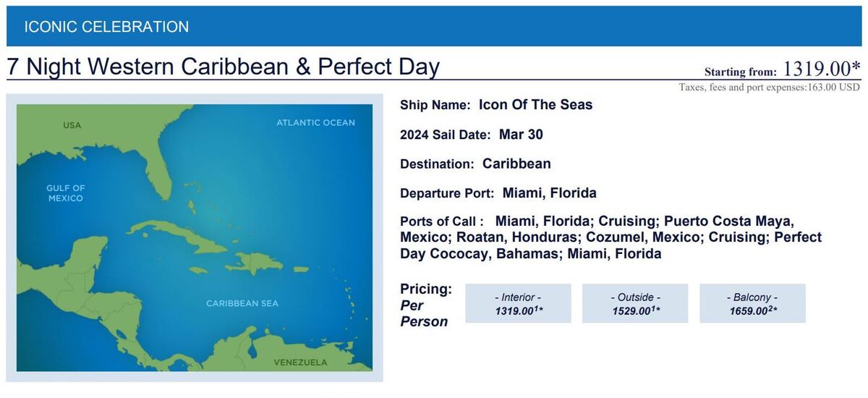Click the Interior price box
The height and width of the screenshot is (398, 868).
tap(518, 303)
